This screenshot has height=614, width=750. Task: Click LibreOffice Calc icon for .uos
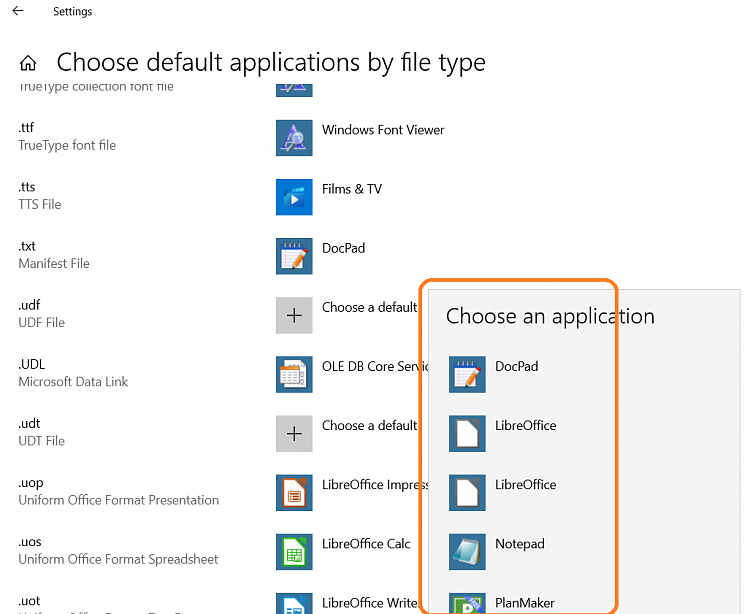point(294,552)
